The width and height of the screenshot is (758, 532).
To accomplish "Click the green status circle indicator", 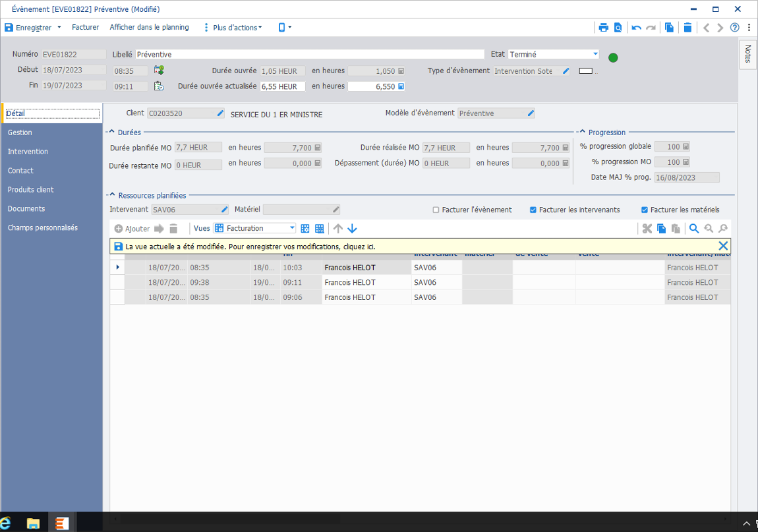I will 613,58.
